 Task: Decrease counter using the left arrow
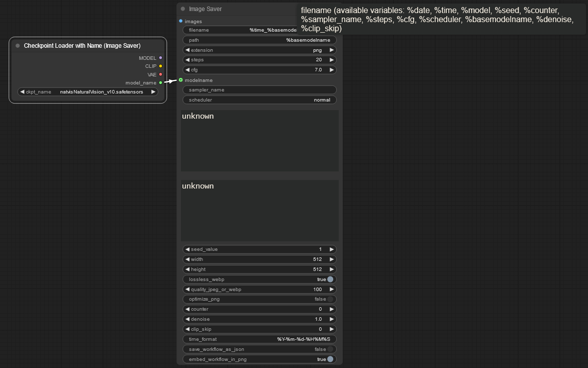tap(187, 309)
